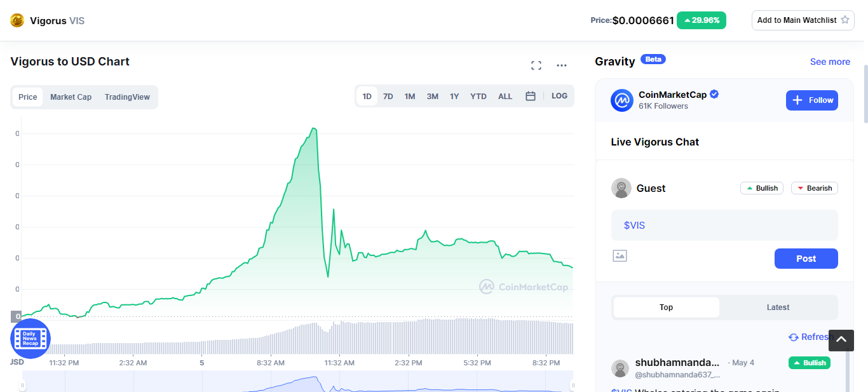Click the price value $0.0006661

coord(643,20)
